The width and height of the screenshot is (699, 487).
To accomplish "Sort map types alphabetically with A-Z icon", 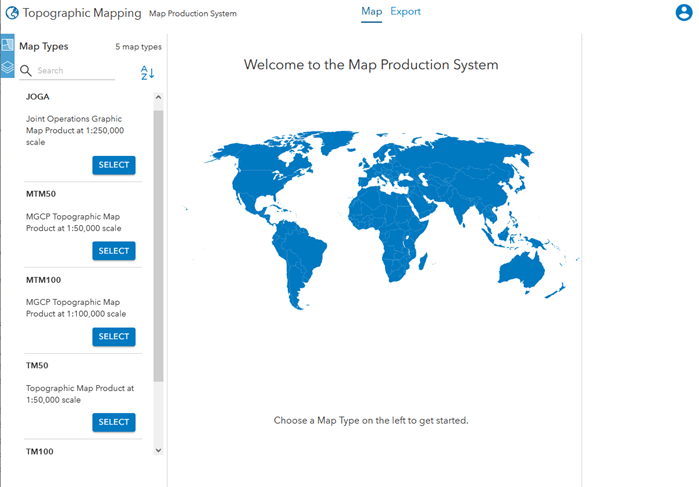I will (147, 72).
